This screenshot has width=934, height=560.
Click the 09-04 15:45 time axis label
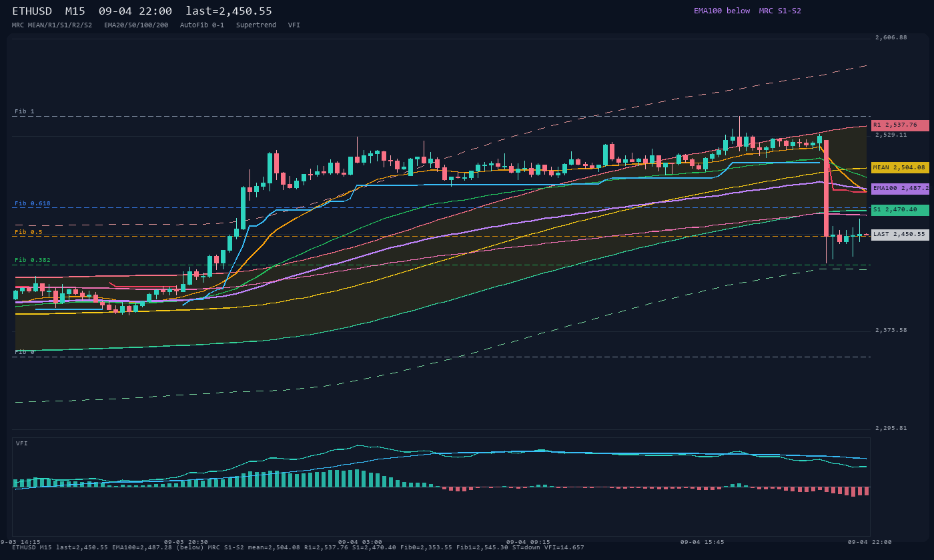(703, 542)
